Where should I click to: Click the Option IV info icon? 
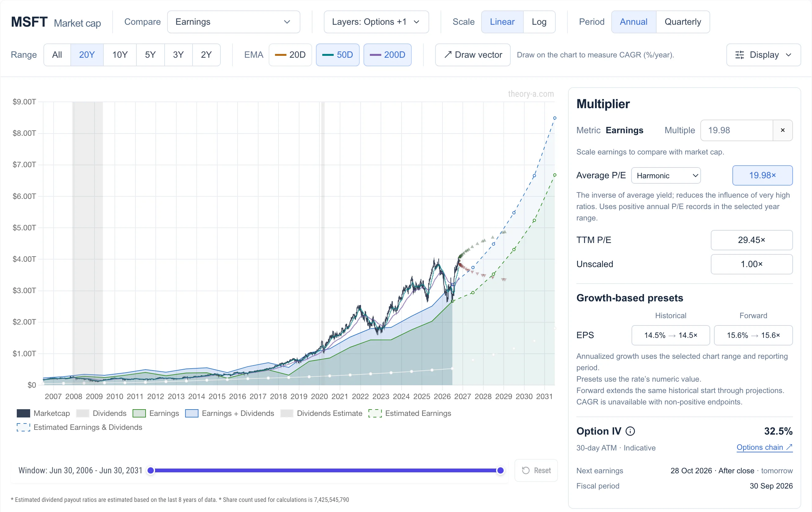click(x=630, y=431)
